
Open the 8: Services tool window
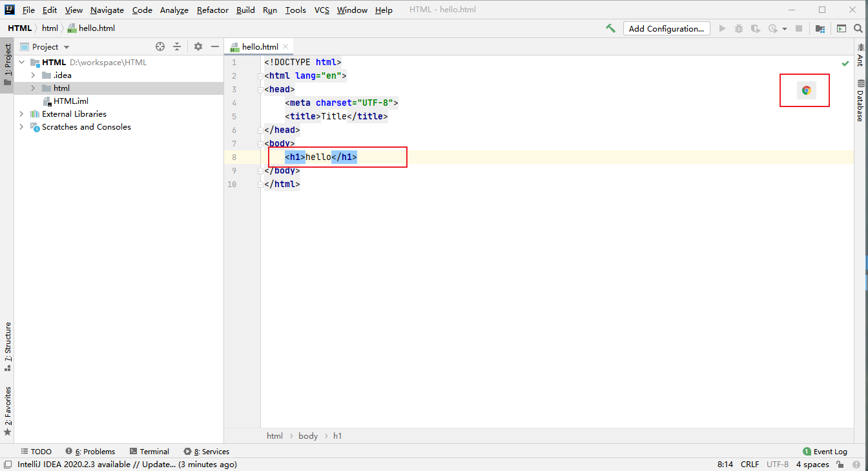point(206,452)
